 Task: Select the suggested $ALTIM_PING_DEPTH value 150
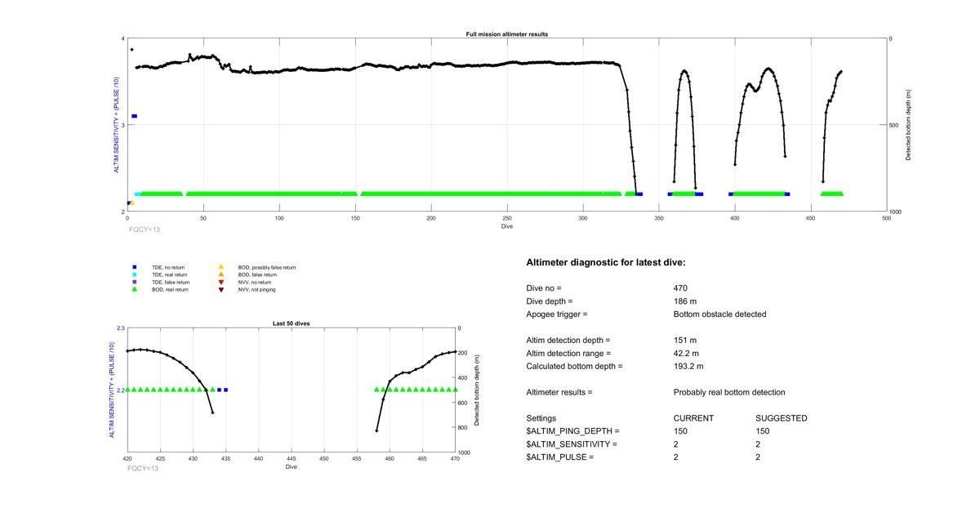pyautogui.click(x=762, y=431)
